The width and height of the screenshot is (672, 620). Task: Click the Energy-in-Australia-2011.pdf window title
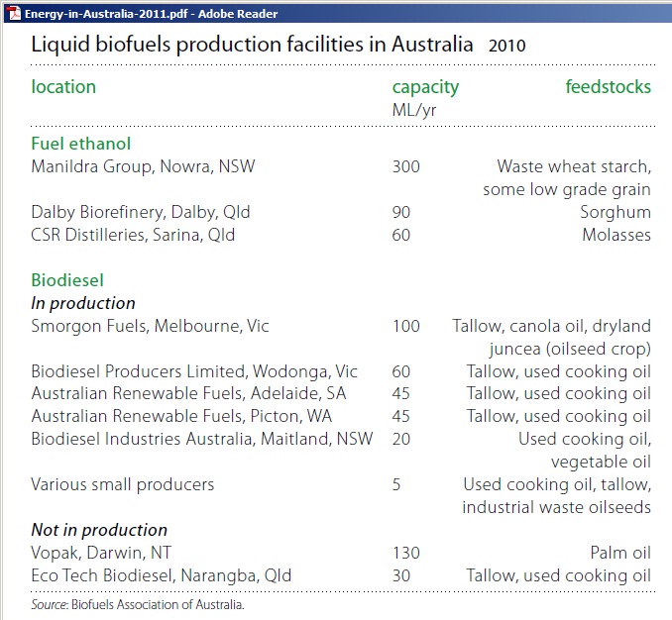[x=152, y=14]
